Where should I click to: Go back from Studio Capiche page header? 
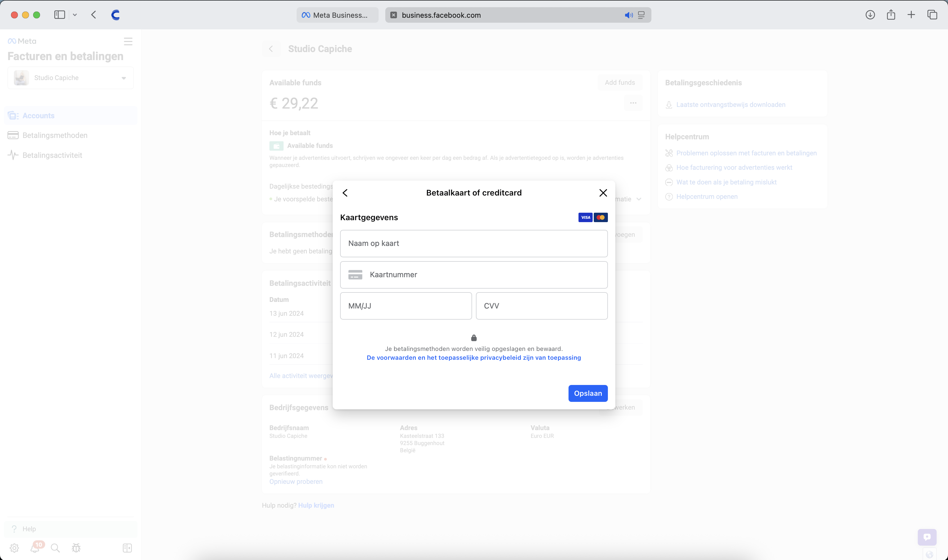click(271, 49)
